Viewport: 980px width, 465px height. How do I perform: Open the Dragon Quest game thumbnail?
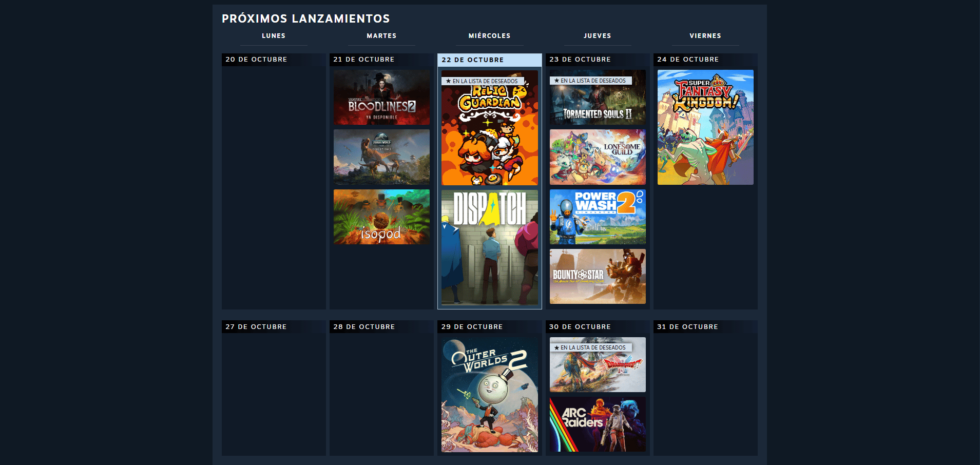tap(598, 365)
